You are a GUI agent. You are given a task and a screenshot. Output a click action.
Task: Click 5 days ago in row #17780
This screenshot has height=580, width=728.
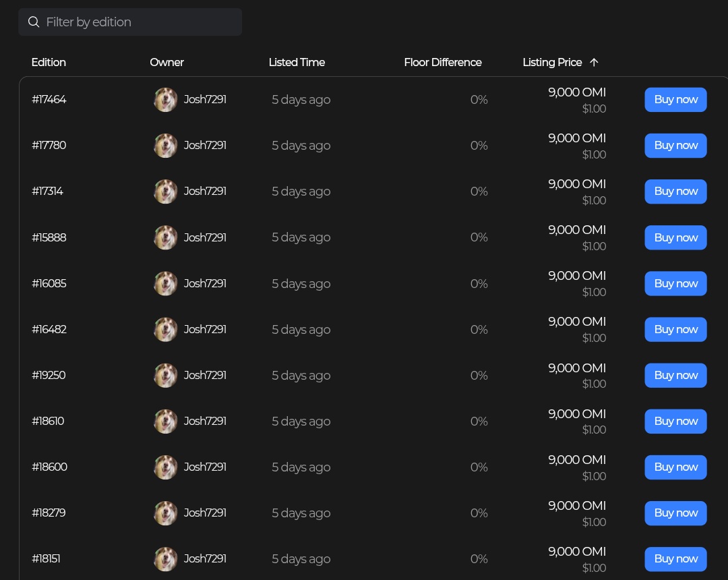[301, 146]
